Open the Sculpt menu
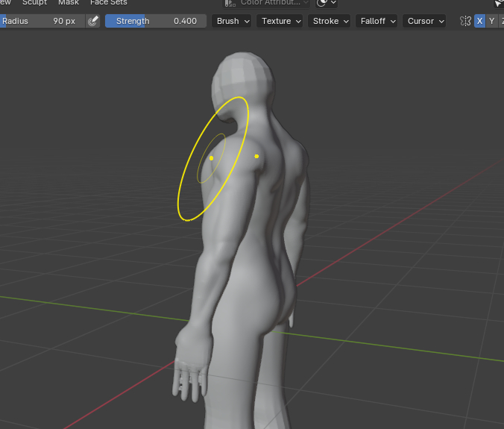Screen dimensions: 504x429 (x=34, y=2)
